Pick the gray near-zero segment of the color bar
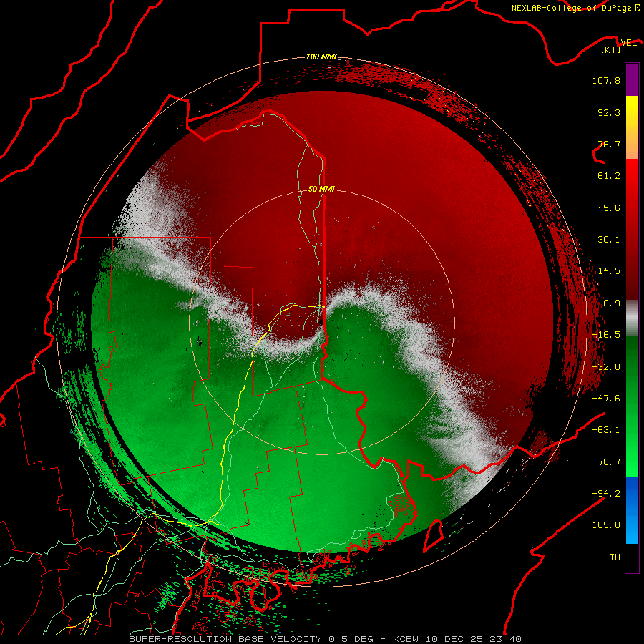Image resolution: width=644 pixels, height=644 pixels. [x=632, y=318]
